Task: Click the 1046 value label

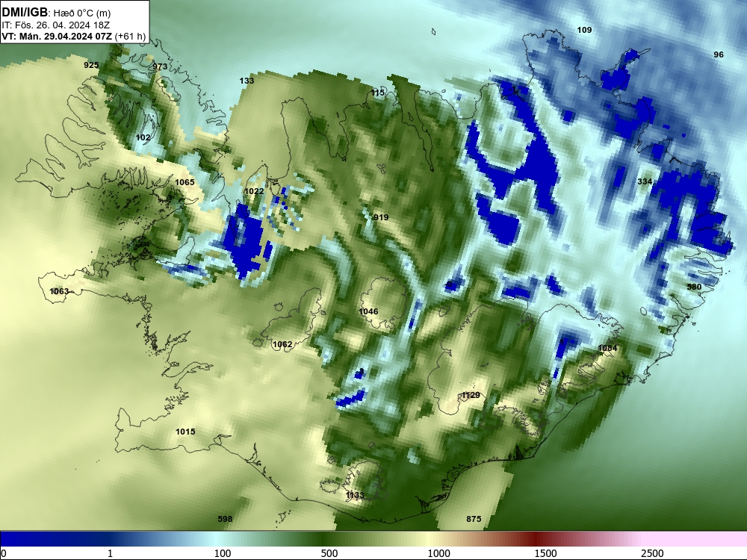Action: coord(368,311)
